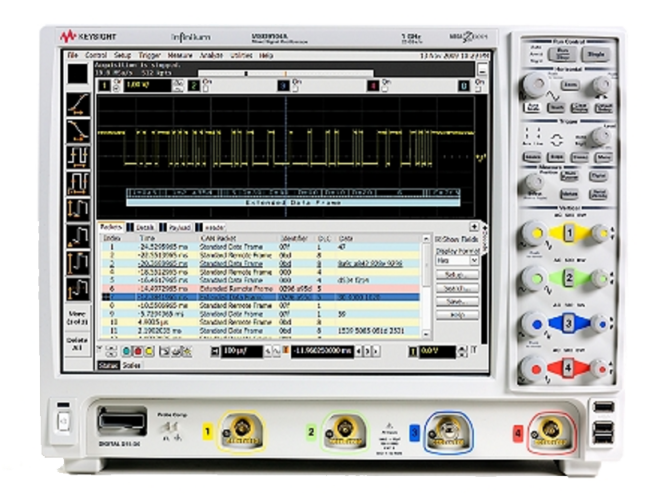661x500 pixels.
Task: Tap the Markers key in Measure section
Action: pos(569,194)
